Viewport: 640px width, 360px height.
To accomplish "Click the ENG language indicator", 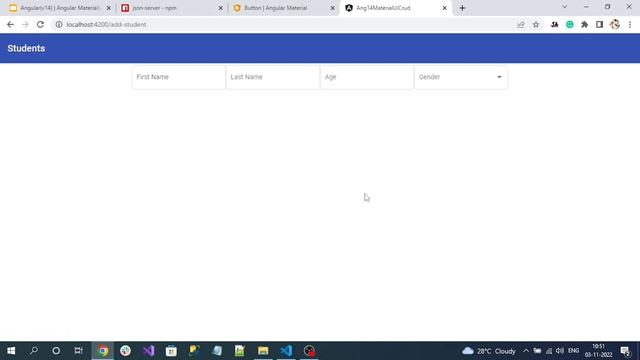I will (x=573, y=351).
